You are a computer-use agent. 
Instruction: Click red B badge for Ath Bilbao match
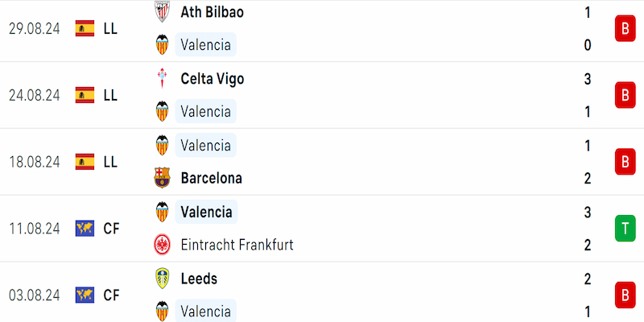625,28
